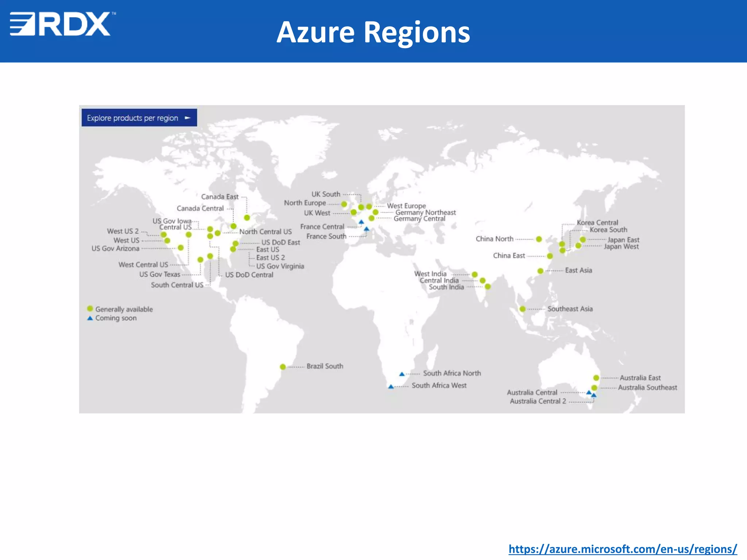Click the Japan East label

[623, 240]
